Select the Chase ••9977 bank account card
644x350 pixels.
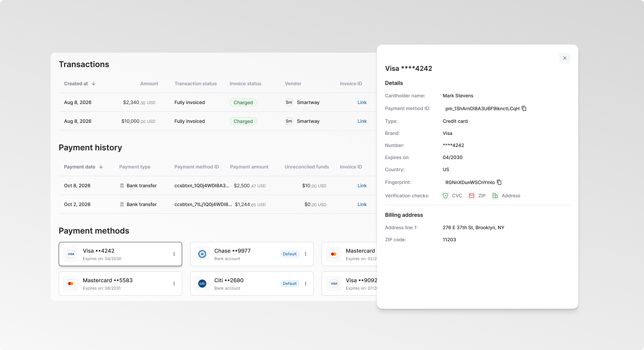pos(252,254)
